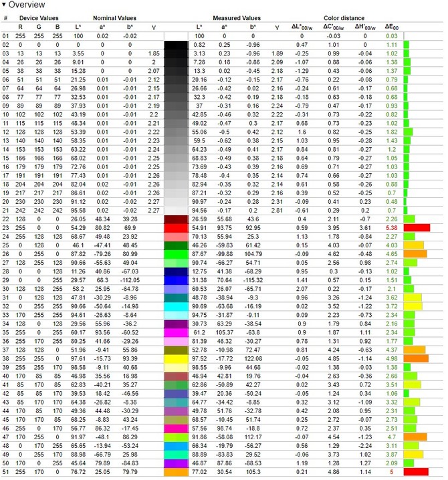Select the bright green swatch in row 26
This screenshot has height=480, width=448.
(176, 254)
